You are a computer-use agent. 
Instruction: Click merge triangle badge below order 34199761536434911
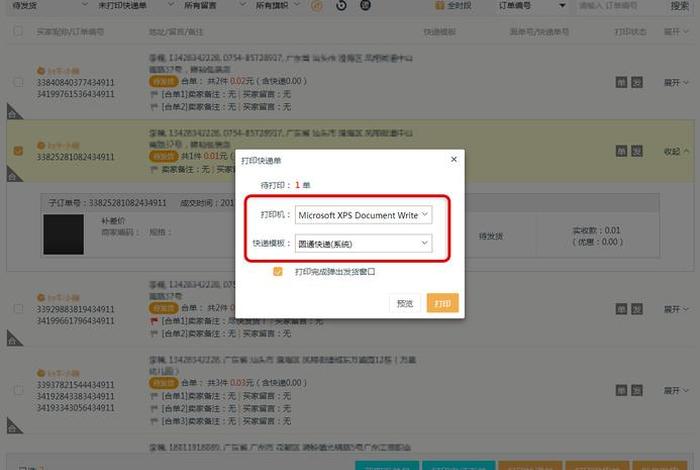14,112
